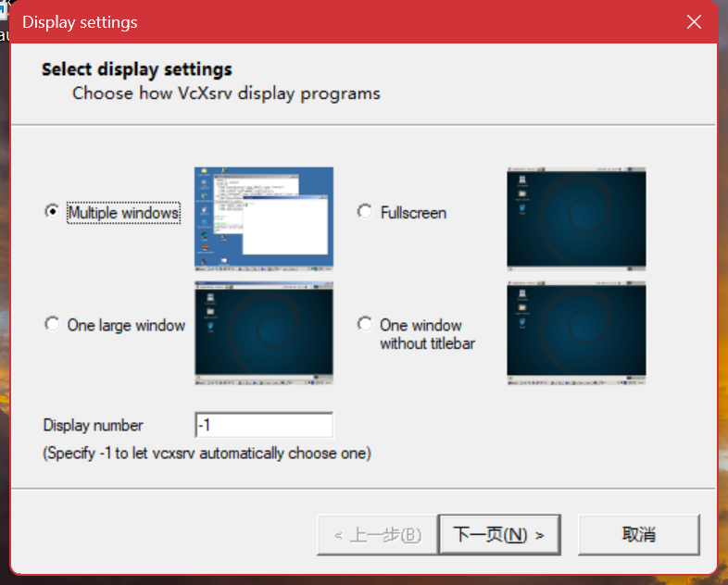Viewport: 728px width, 585px height.
Task: Click the Fullscreen preview thumbnail
Action: tap(576, 219)
